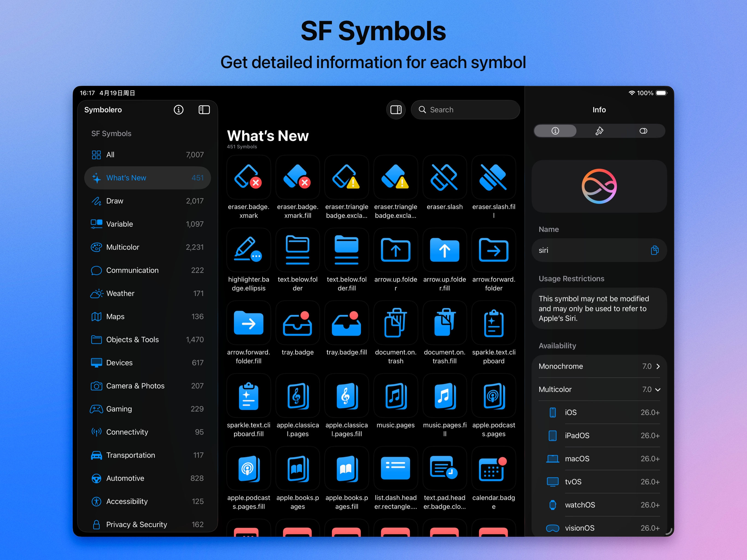Select the calendar.badge symbol
Image resolution: width=747 pixels, height=560 pixels.
click(494, 468)
